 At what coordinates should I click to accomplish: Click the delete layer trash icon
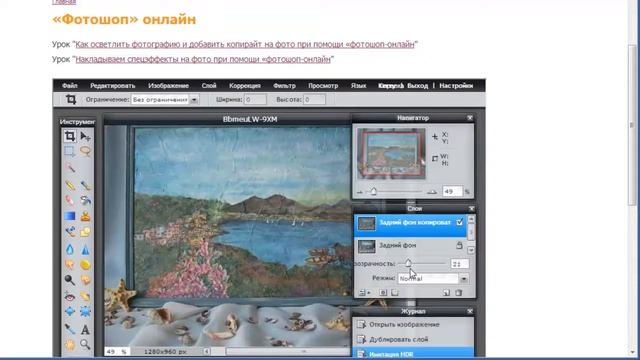point(458,293)
